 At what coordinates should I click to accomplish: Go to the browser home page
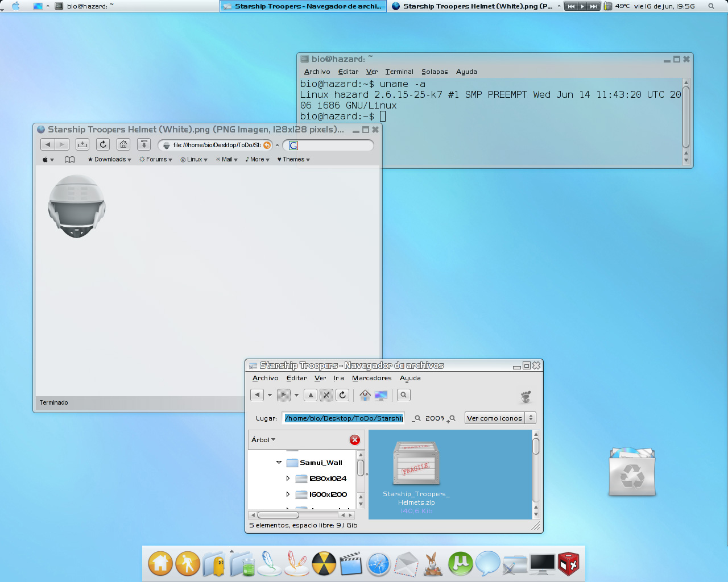pos(123,144)
